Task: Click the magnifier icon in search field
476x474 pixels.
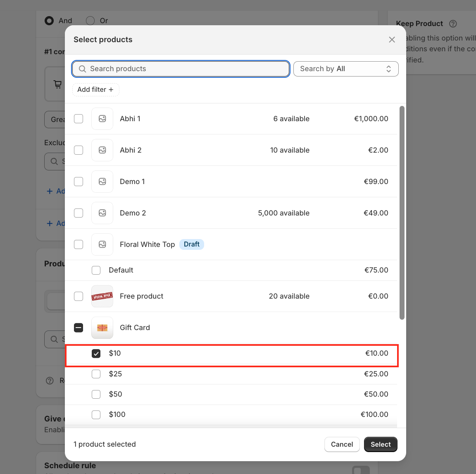Action: tap(83, 69)
